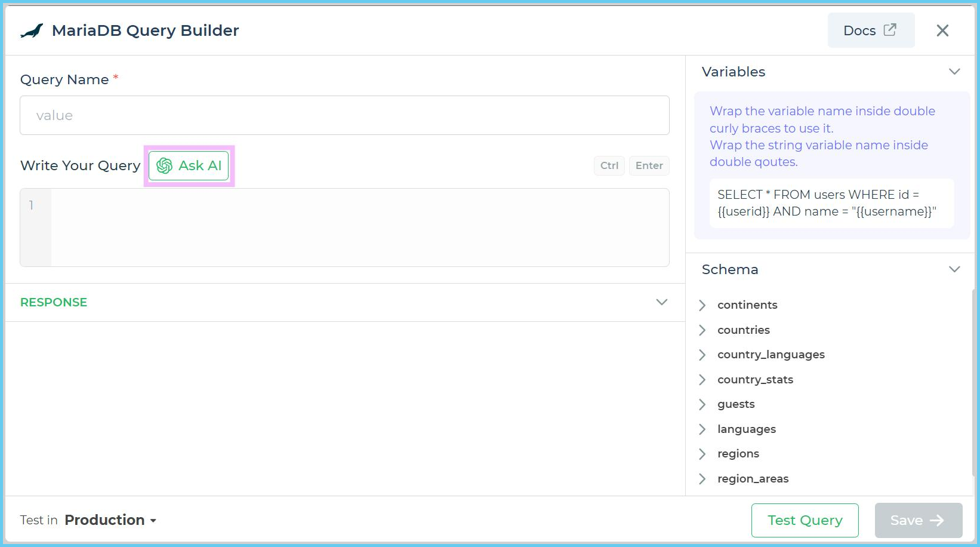Viewport: 980px width, 547px height.
Task: Click the MariaDB swallow logo
Action: (33, 30)
